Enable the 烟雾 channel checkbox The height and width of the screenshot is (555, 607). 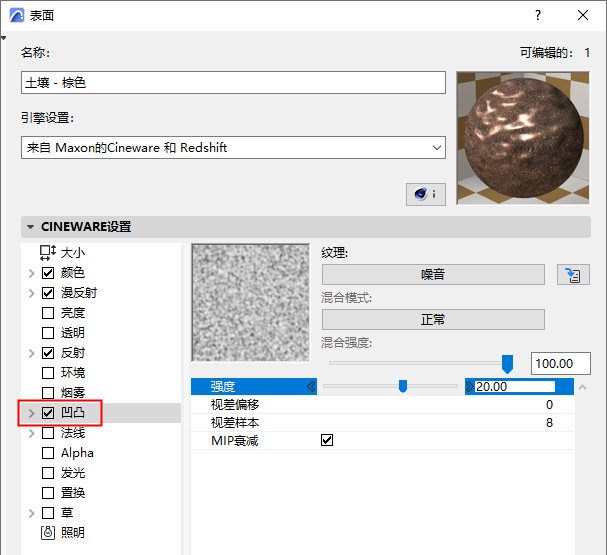point(48,393)
